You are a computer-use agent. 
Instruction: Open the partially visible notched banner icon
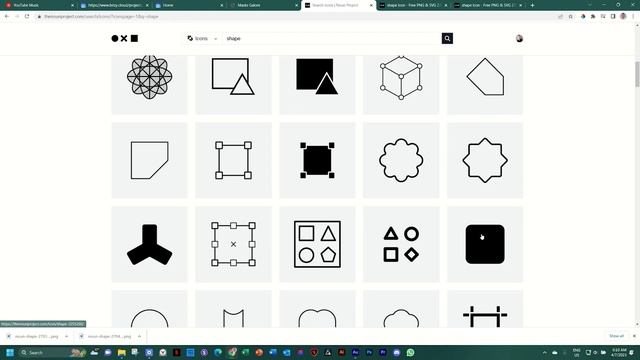(x=233, y=318)
